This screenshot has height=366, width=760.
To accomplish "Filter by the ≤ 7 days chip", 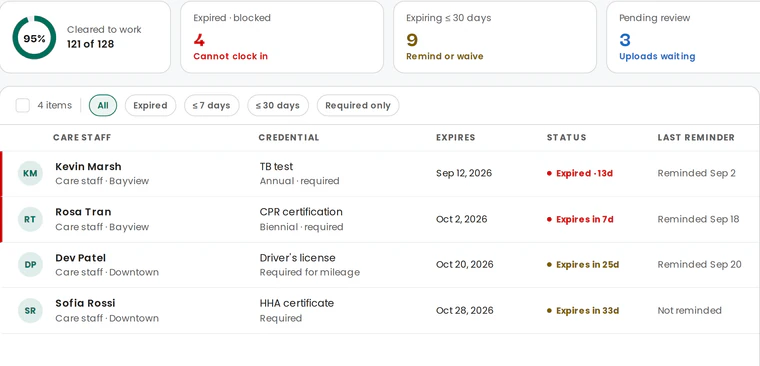I will tap(211, 105).
